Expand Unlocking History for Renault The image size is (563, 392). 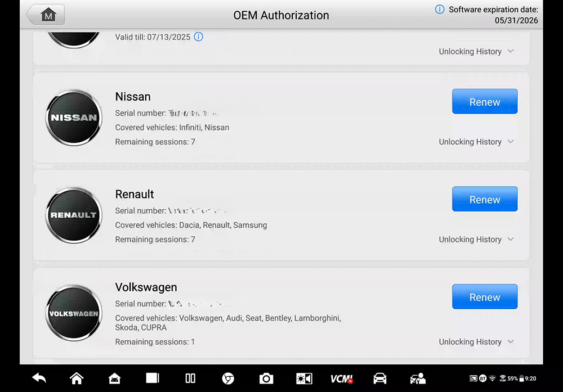click(476, 239)
